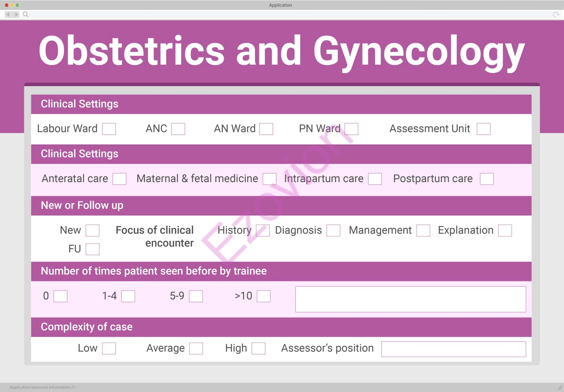Check the Explanation checkbox

tap(505, 230)
